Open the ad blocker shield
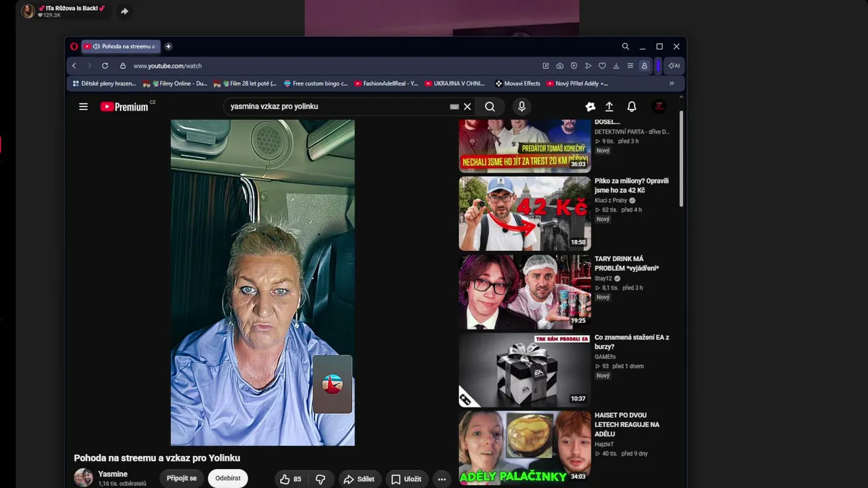The image size is (868, 488). click(574, 66)
